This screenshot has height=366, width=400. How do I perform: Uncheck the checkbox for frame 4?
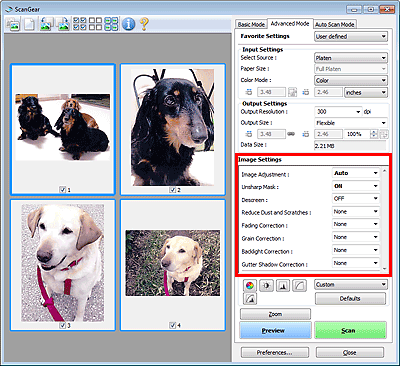tap(172, 325)
